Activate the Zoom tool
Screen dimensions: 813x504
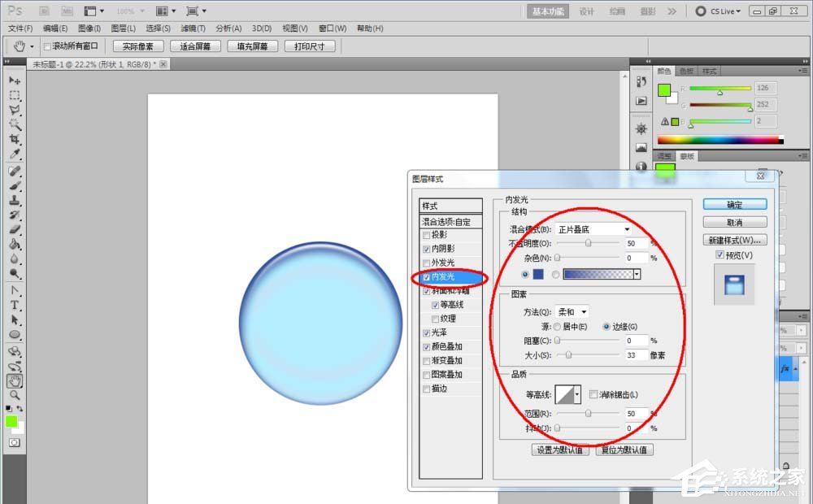[x=15, y=395]
